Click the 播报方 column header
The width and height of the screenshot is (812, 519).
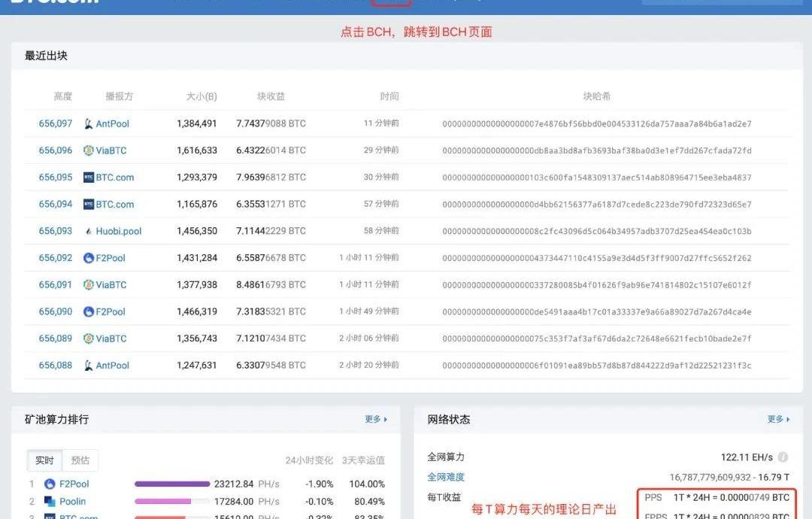coord(119,96)
